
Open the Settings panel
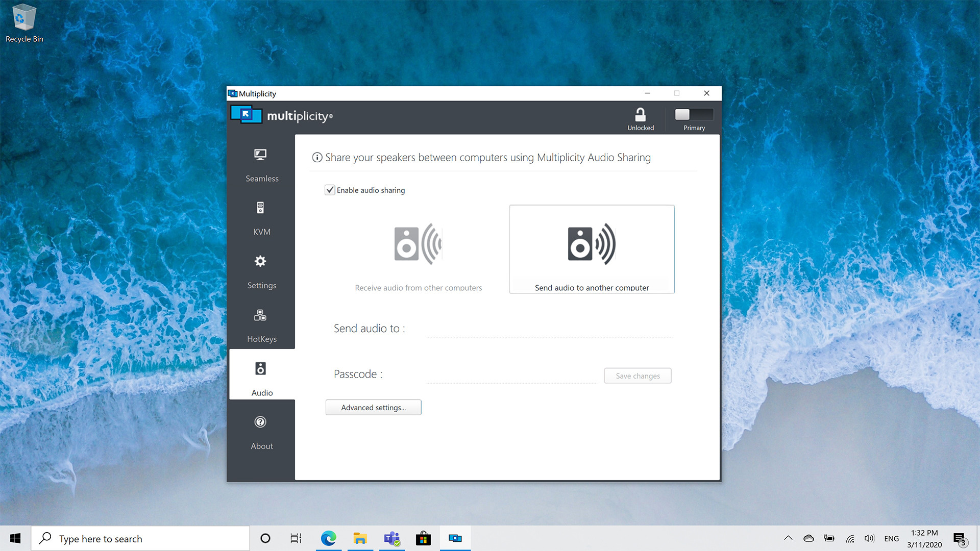tap(261, 272)
